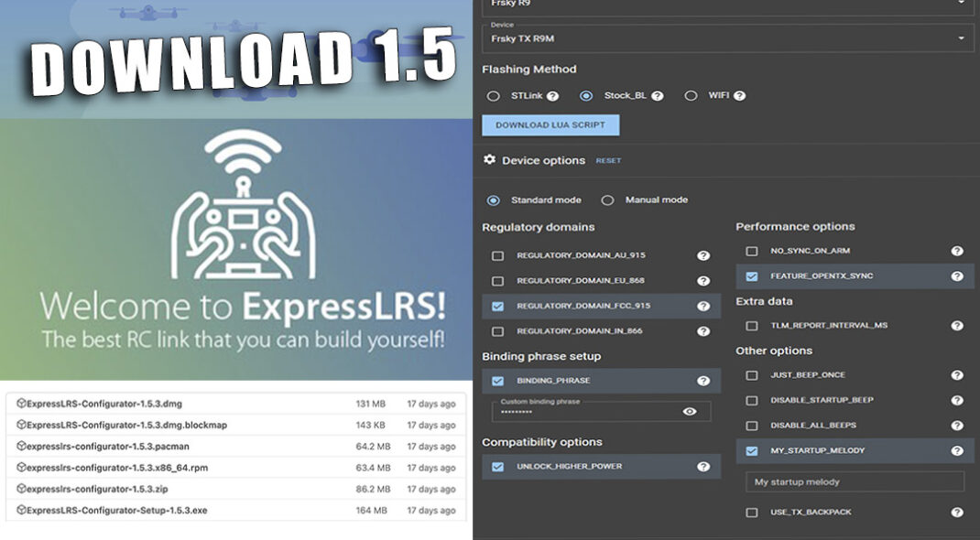This screenshot has height=540, width=980.
Task: Open help icon for Stock_BL flashing method
Action: (x=657, y=96)
